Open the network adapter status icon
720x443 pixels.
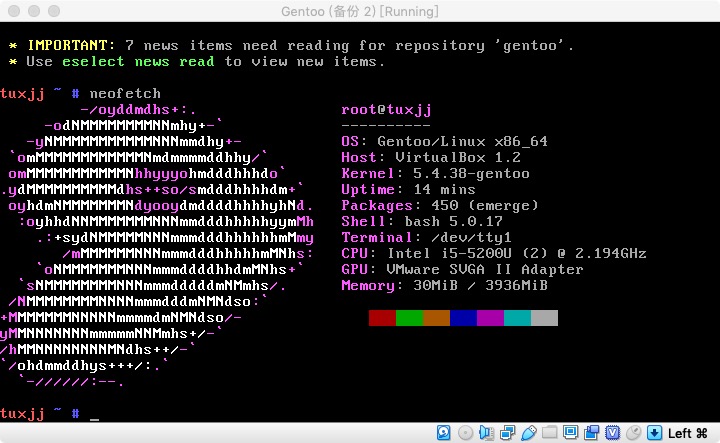click(x=507, y=433)
